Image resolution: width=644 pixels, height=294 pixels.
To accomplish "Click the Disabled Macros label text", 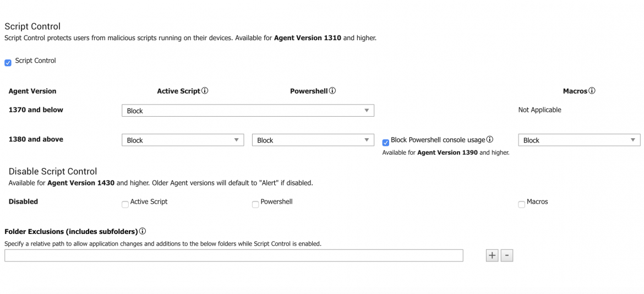I will point(537,202).
